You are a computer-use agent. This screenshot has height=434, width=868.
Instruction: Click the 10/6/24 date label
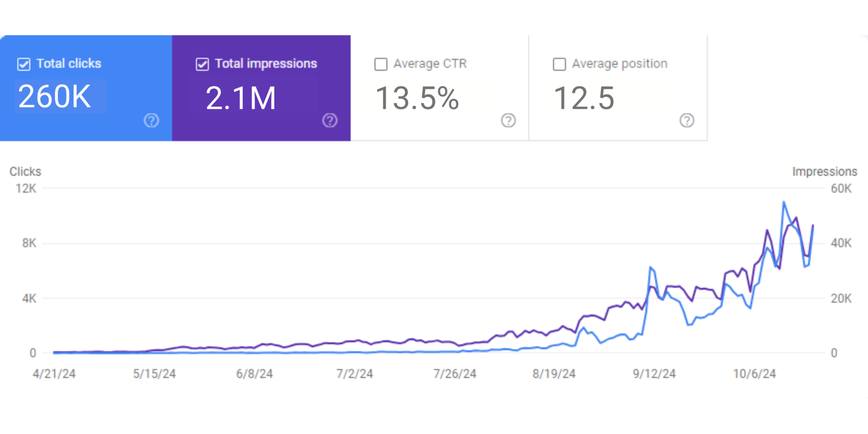pyautogui.click(x=755, y=374)
